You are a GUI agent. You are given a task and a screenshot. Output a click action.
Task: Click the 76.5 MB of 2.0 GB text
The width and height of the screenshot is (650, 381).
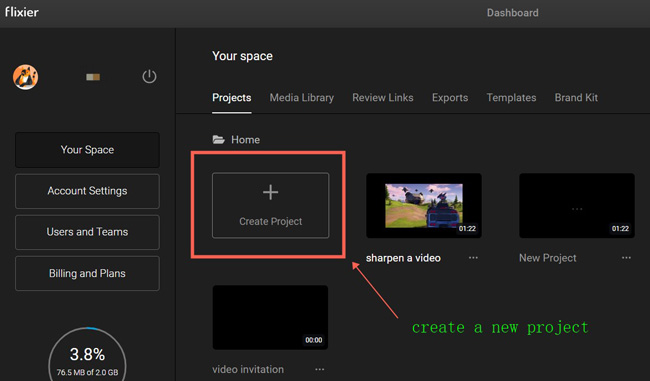pos(87,372)
